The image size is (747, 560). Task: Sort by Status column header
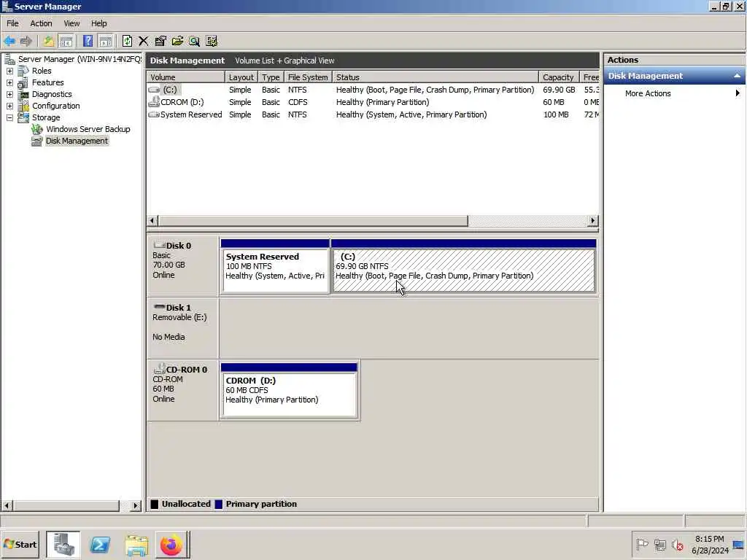pyautogui.click(x=436, y=77)
